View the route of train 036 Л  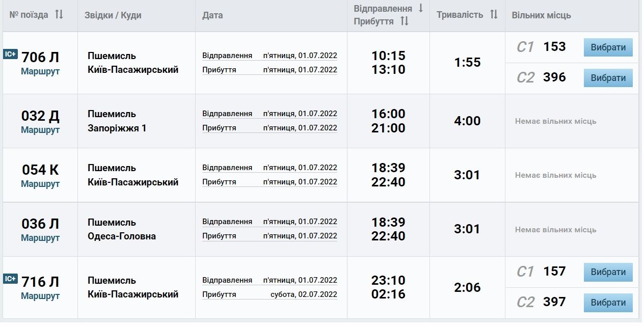coord(40,238)
